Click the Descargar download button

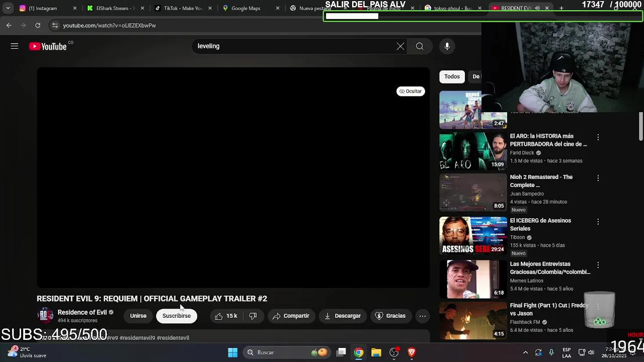tap(343, 316)
